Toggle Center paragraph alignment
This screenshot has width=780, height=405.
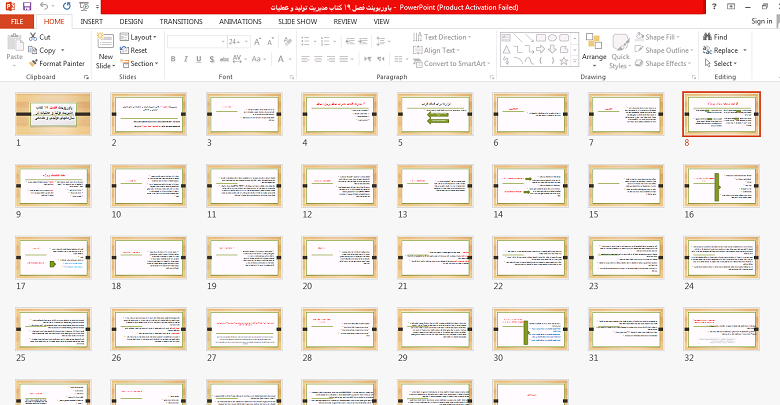click(x=318, y=59)
